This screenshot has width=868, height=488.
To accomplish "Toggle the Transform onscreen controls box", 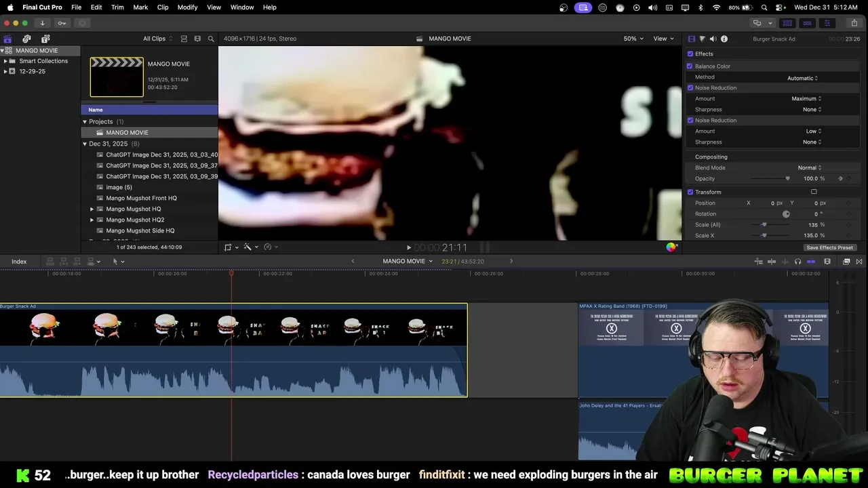I will pos(814,192).
